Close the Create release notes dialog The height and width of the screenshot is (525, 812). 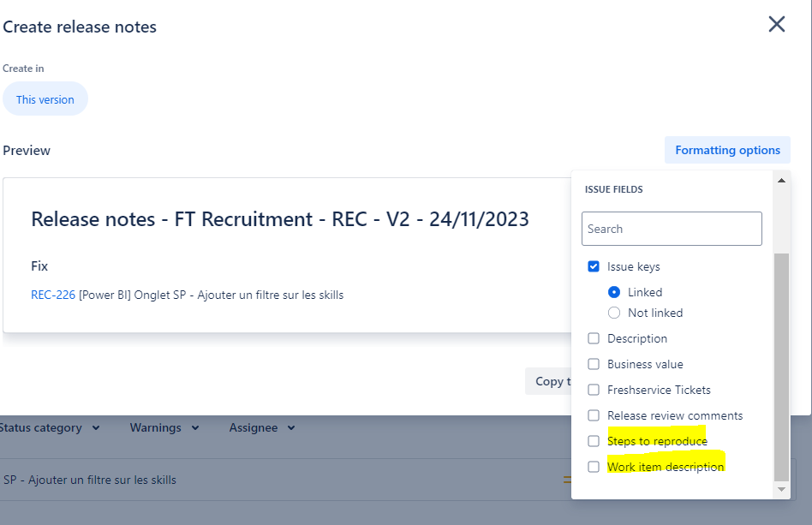point(777,24)
